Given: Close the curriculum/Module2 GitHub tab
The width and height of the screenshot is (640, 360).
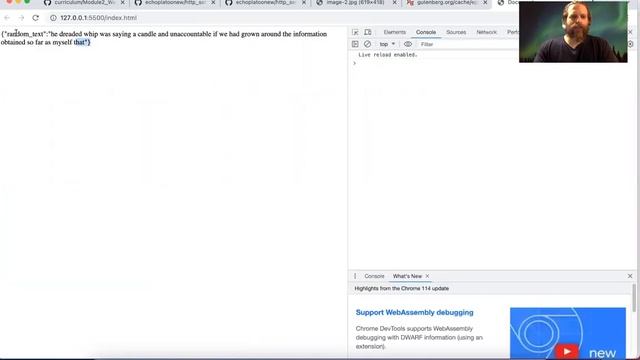Looking at the screenshot, I should point(122,2).
